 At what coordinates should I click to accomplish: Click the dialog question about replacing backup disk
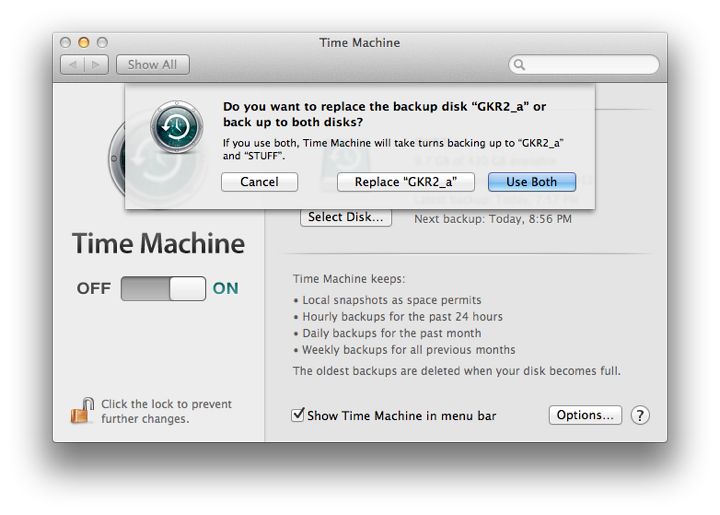click(384, 114)
